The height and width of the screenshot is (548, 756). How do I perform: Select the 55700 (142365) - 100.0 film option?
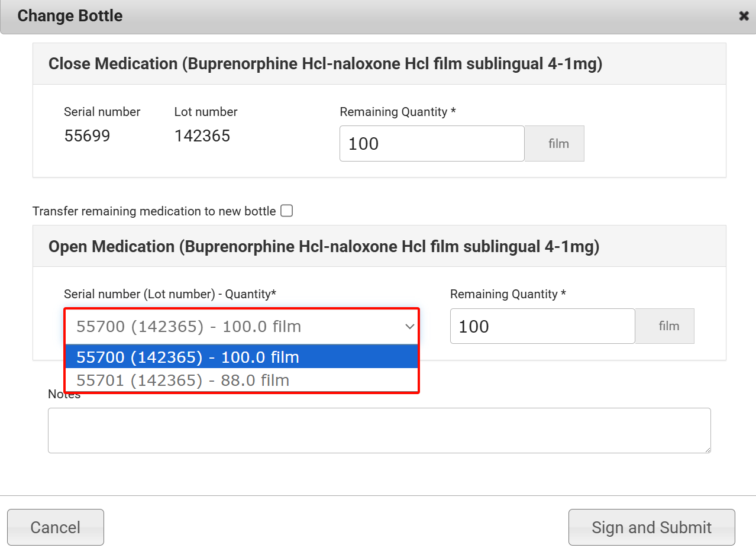pos(188,357)
